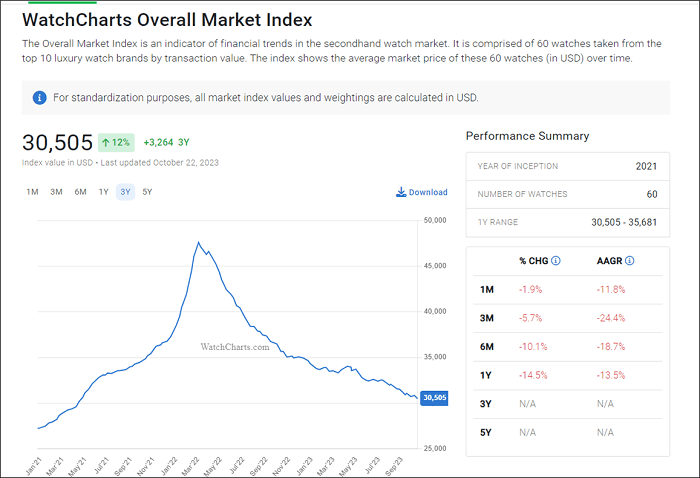
Task: Click the Last updated October 22, 2023 text
Action: coord(159,162)
